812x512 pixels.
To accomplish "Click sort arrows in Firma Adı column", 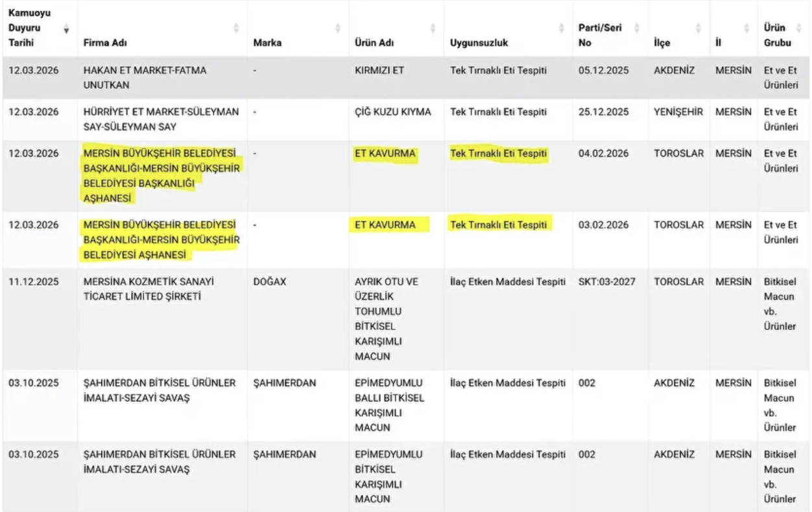I will [x=236, y=29].
